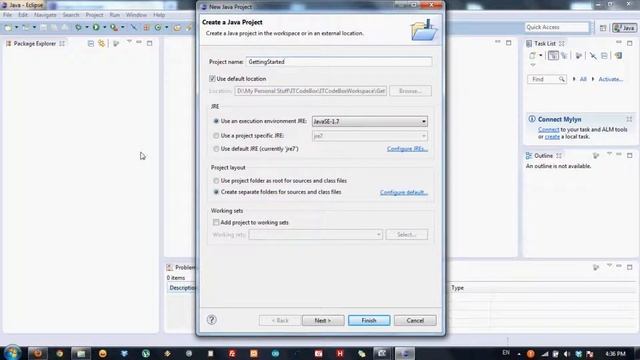Open the Project menu
The width and height of the screenshot is (640, 360).
(x=94, y=15)
